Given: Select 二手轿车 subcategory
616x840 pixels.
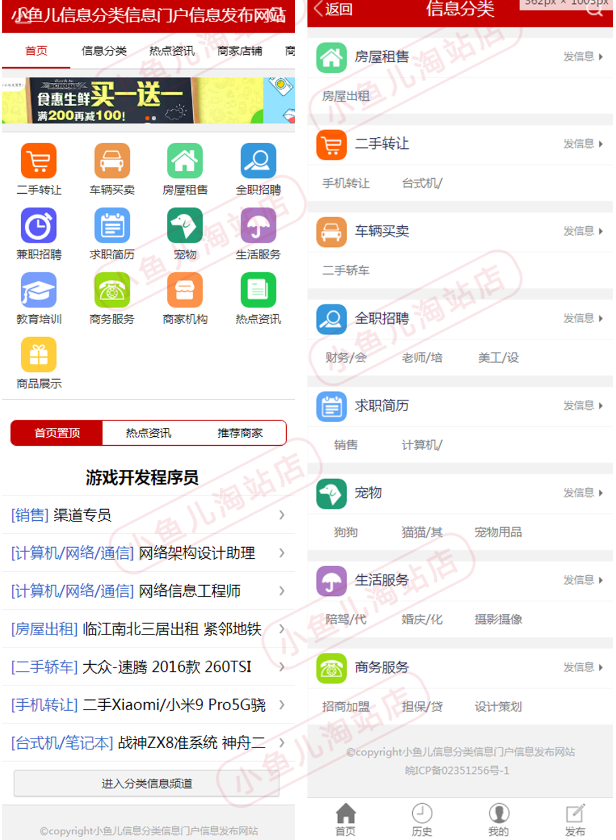Looking at the screenshot, I should (346, 270).
